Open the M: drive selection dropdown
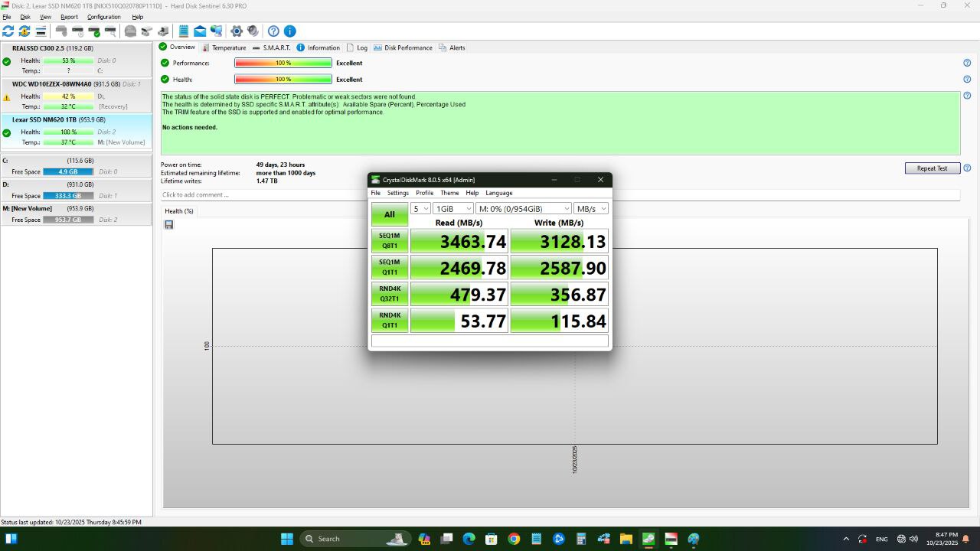Screen dimensions: 980x551 point(524,209)
